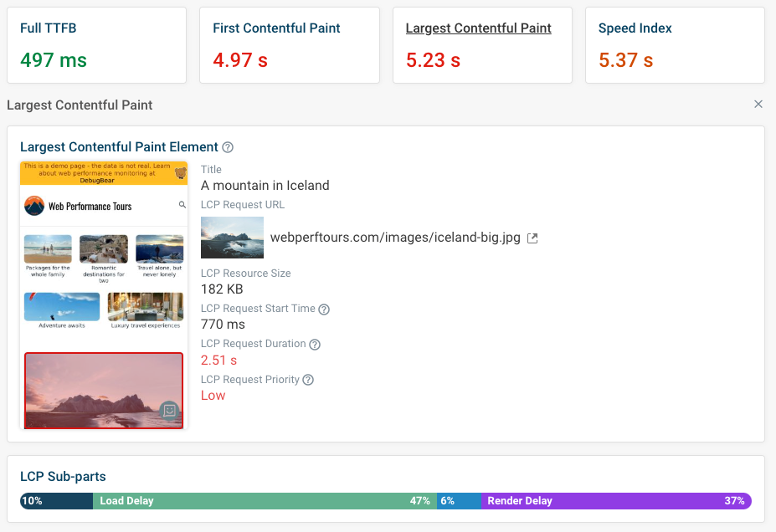
Task: Click 'Adventure awaits' thumbnail
Action: pos(62,306)
